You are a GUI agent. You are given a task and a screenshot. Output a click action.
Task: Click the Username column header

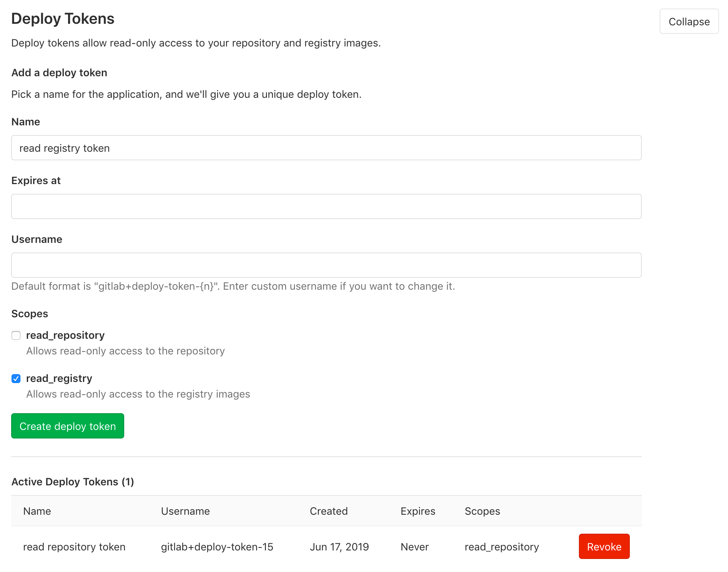click(185, 511)
